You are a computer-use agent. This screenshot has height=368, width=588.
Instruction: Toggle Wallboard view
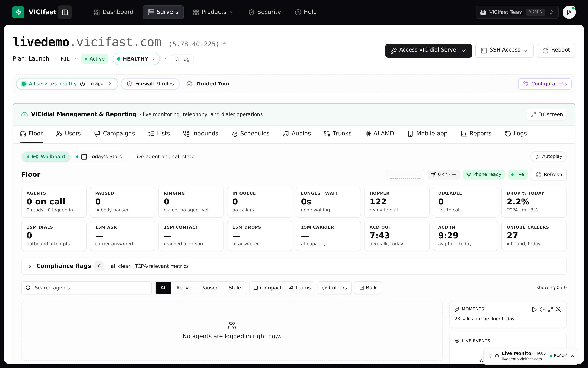[46, 156]
